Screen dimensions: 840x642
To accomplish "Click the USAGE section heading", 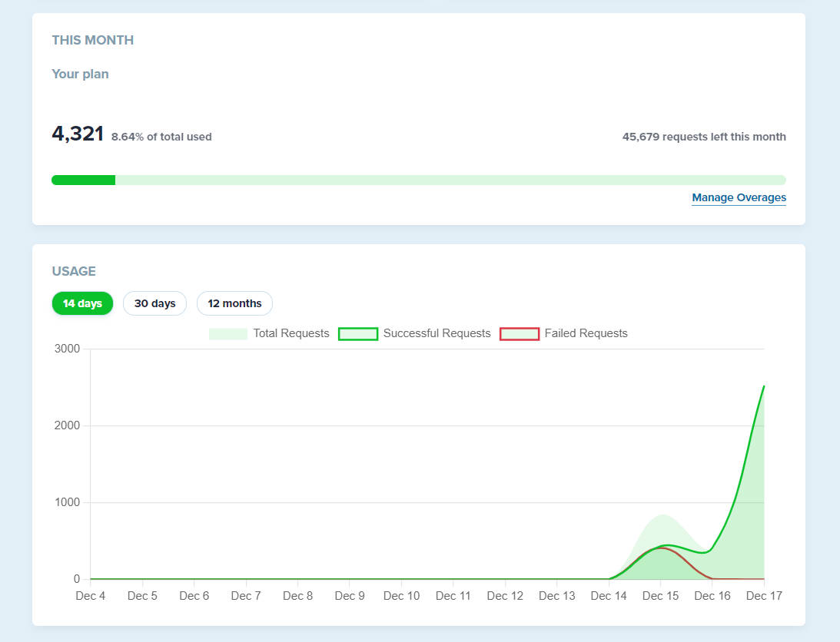I will [74, 271].
